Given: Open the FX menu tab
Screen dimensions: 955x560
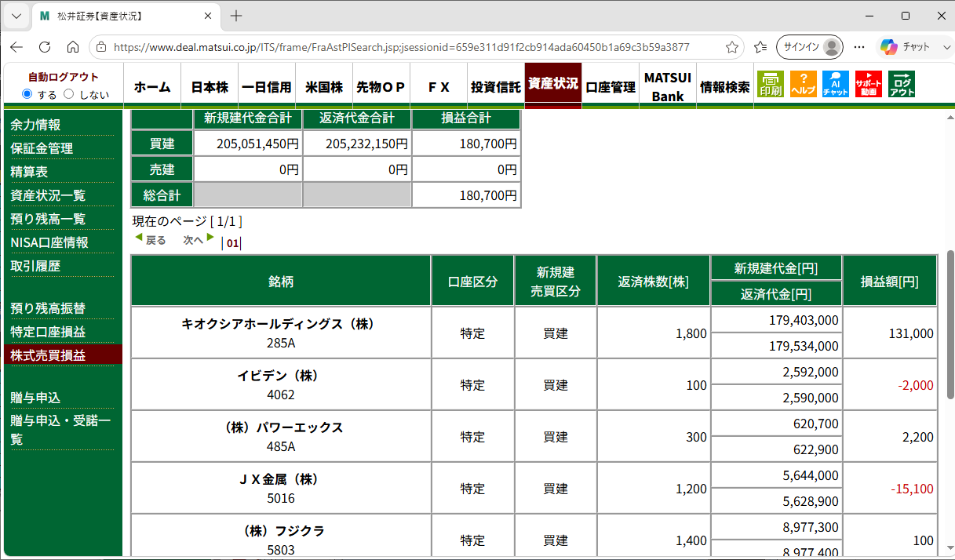Looking at the screenshot, I should pos(439,87).
